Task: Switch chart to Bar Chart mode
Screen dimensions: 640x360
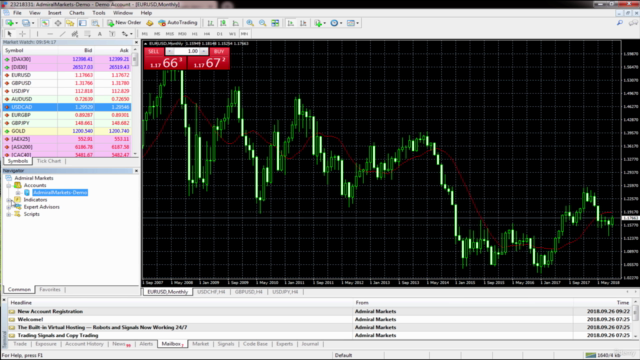Action: click(210, 23)
